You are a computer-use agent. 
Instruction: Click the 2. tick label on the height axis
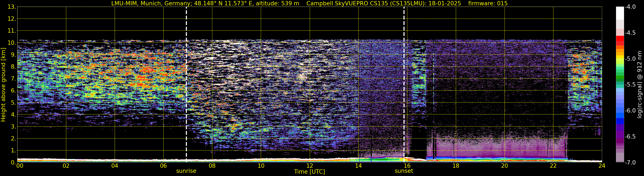tap(13, 139)
